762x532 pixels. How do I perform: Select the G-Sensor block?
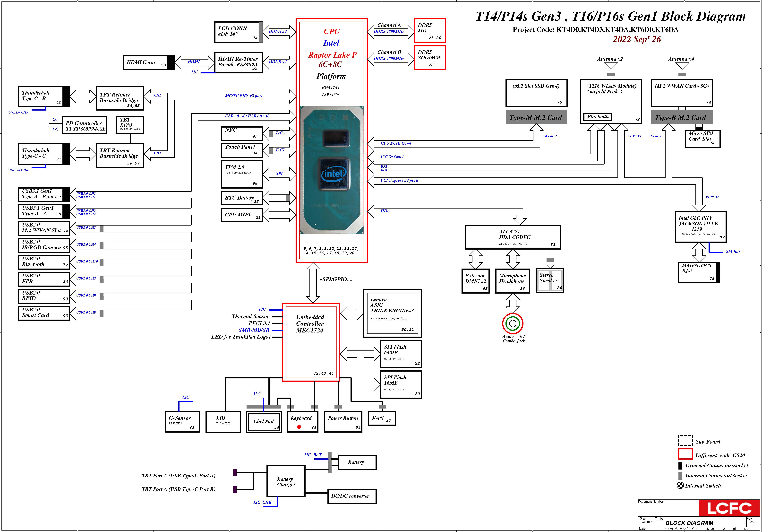click(183, 422)
